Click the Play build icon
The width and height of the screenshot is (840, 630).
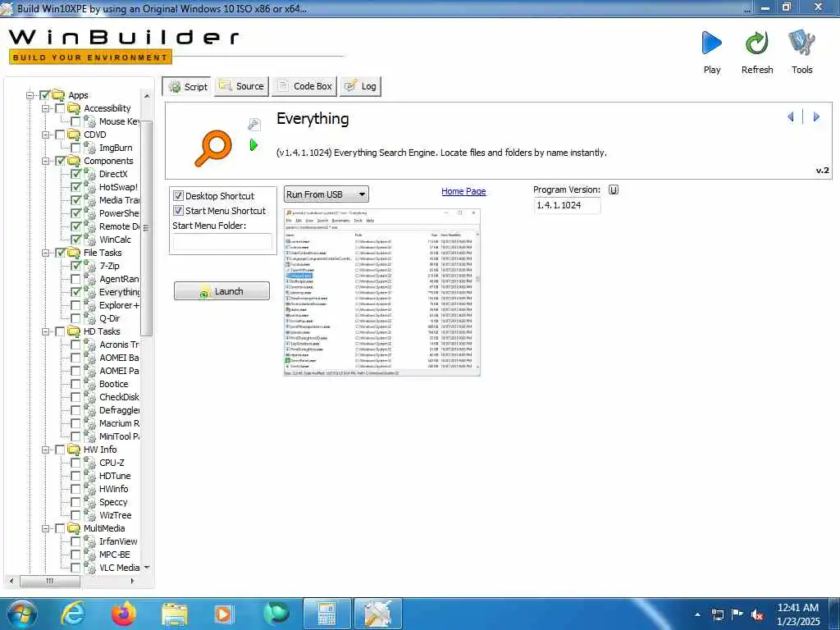[x=712, y=43]
